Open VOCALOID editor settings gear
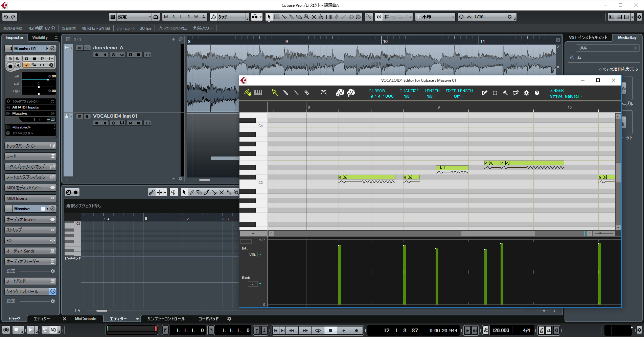The image size is (644, 337). tap(526, 93)
